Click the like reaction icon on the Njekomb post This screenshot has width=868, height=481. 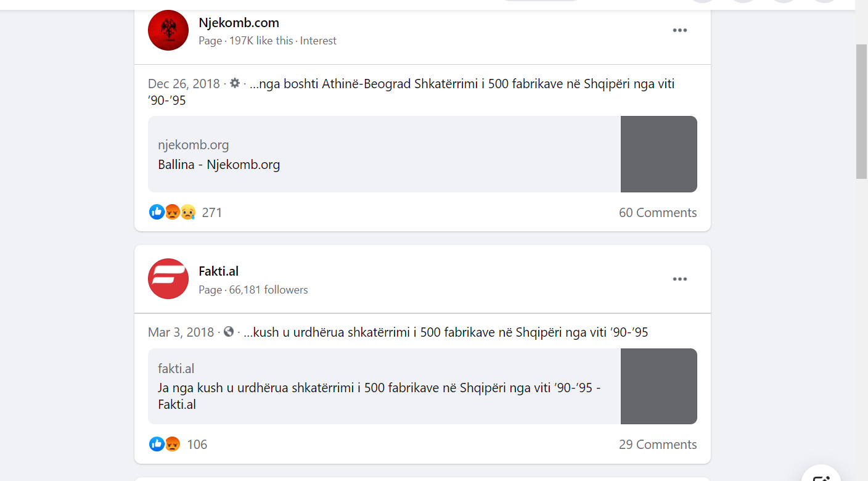click(157, 212)
